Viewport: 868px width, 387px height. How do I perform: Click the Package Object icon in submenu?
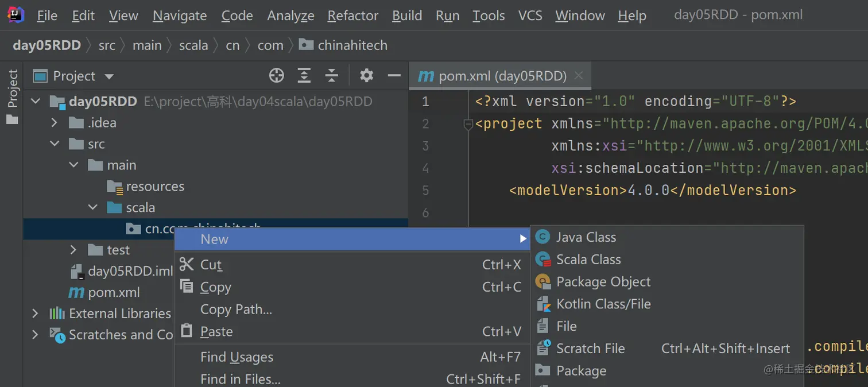pos(543,281)
